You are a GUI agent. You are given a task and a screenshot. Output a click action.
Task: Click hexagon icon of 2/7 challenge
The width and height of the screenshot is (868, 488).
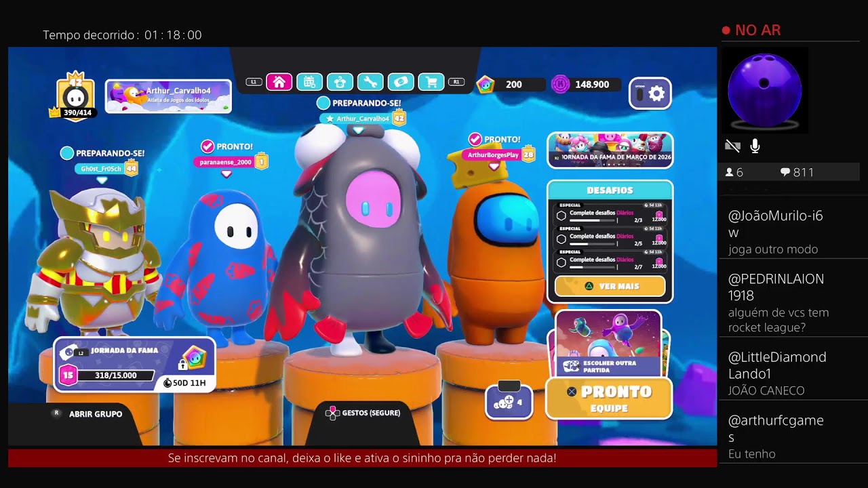click(x=561, y=263)
